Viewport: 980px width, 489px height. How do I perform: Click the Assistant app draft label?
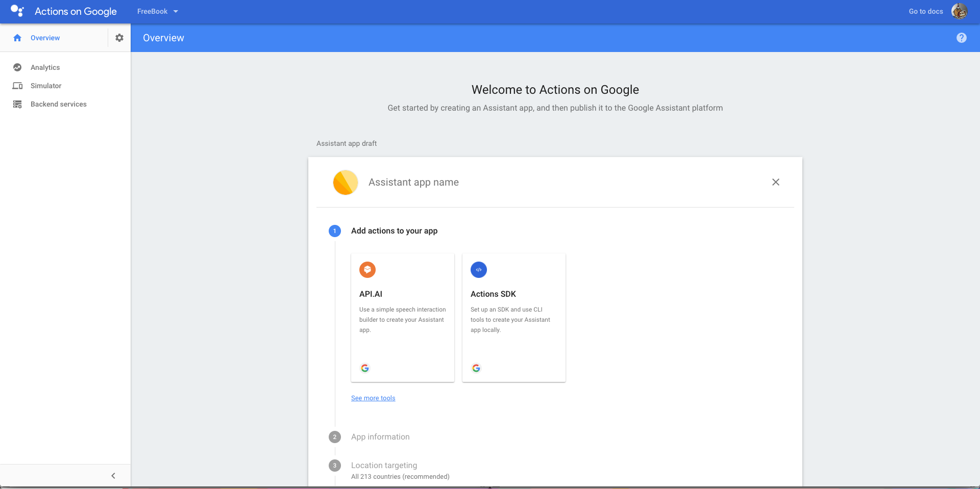coord(347,143)
